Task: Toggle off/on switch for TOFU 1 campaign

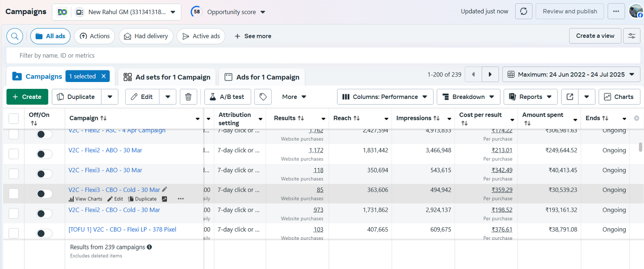Action: (44, 233)
